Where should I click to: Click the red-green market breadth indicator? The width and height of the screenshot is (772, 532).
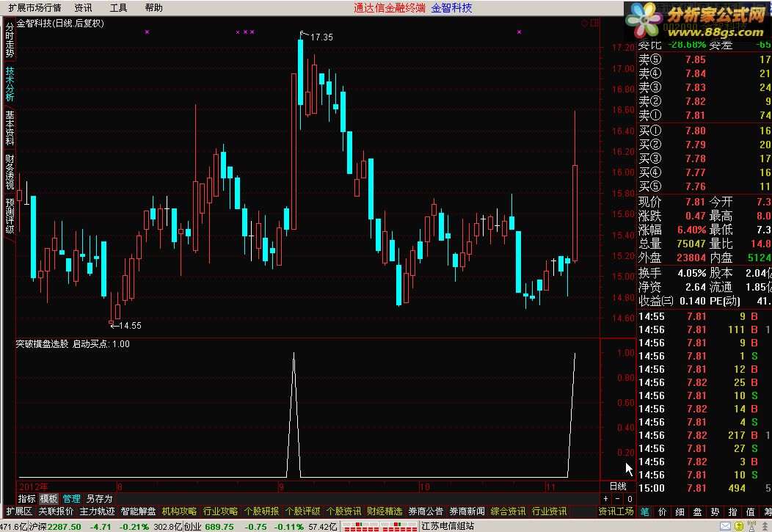pos(379,527)
